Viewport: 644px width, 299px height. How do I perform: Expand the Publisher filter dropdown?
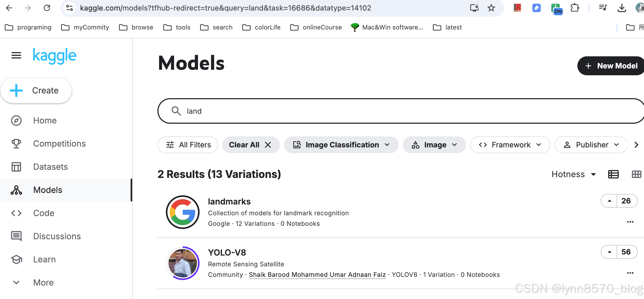(591, 145)
